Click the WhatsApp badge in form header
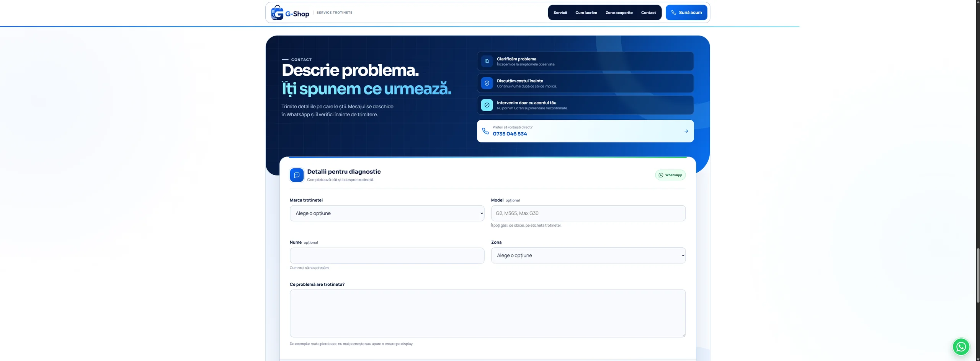This screenshot has height=361, width=980. 670,175
